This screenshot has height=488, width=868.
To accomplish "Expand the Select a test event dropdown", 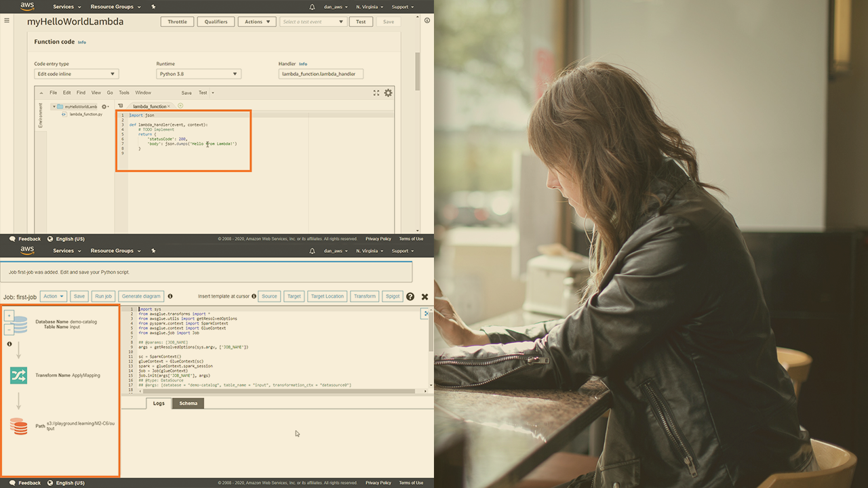I will pyautogui.click(x=313, y=22).
